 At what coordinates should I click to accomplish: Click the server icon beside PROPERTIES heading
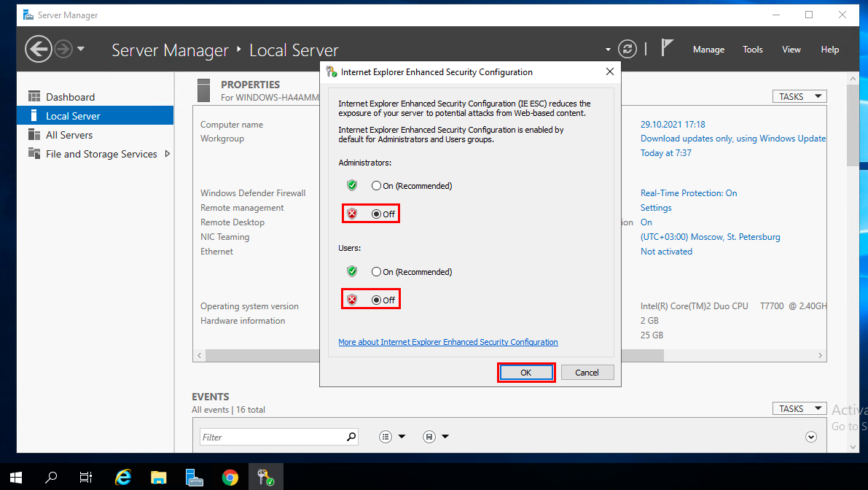coord(204,90)
